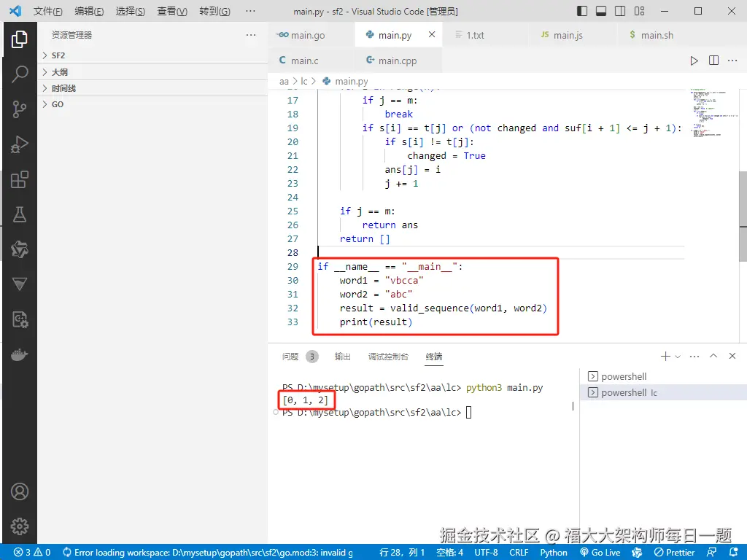Click errors and warnings status indicator
The height and width of the screenshot is (560, 747).
tap(32, 553)
